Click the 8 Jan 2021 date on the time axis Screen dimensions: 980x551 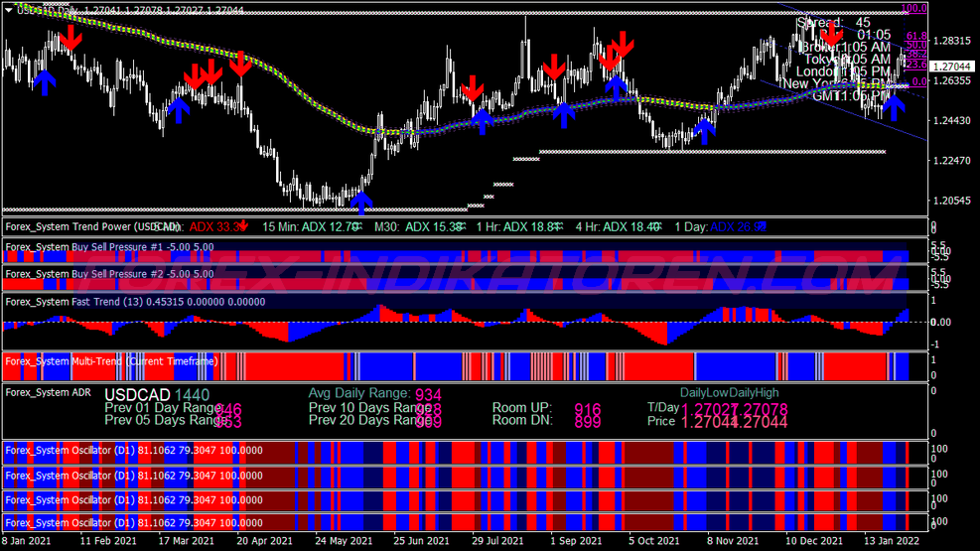click(x=26, y=540)
